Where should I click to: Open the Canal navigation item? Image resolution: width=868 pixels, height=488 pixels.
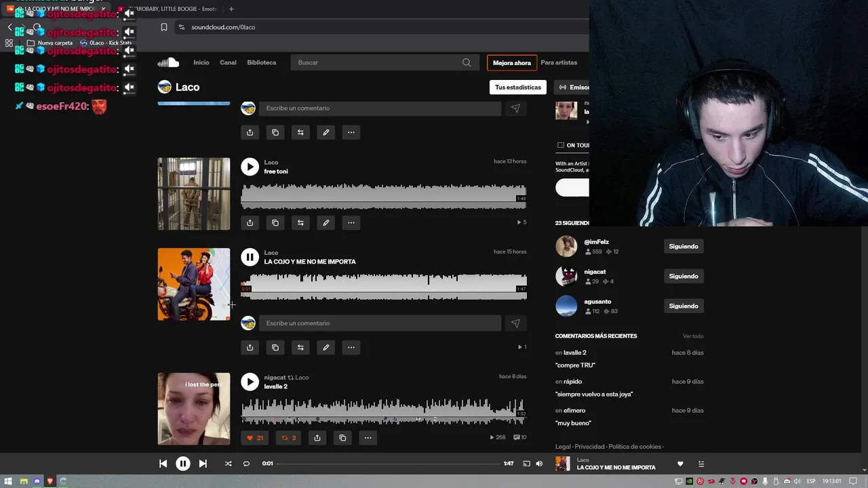coord(228,62)
